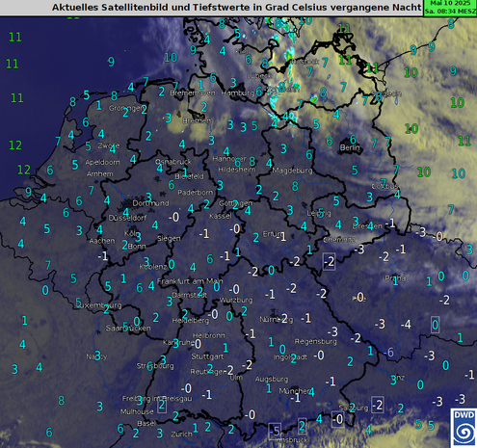Click the boxed -2 value near Chemnitz
The height and width of the screenshot is (448, 477).
(329, 261)
